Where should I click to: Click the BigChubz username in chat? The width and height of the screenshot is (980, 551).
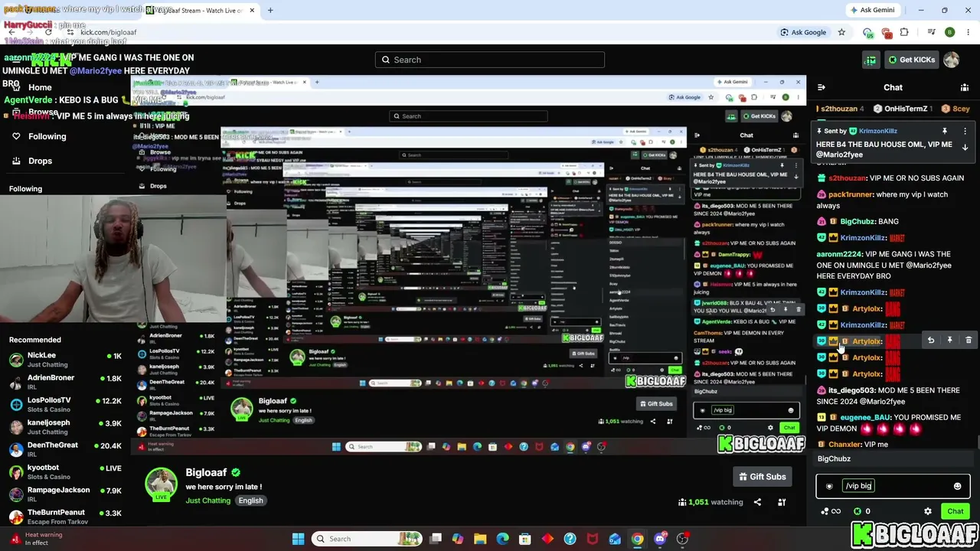point(858,221)
